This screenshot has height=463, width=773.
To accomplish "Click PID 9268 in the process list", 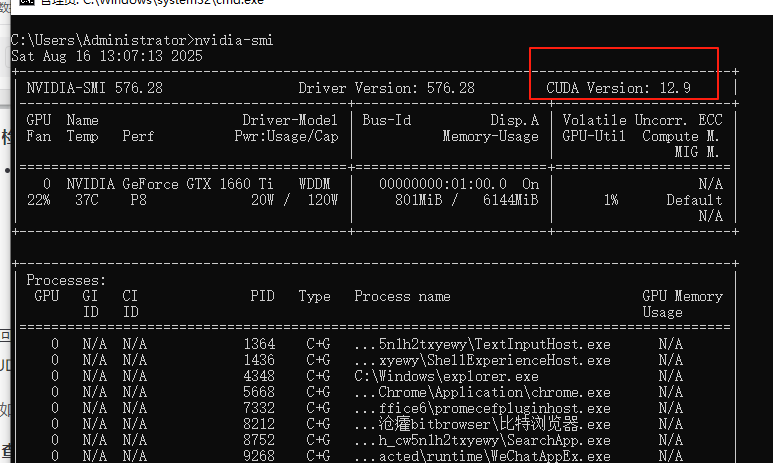I will 259,456.
